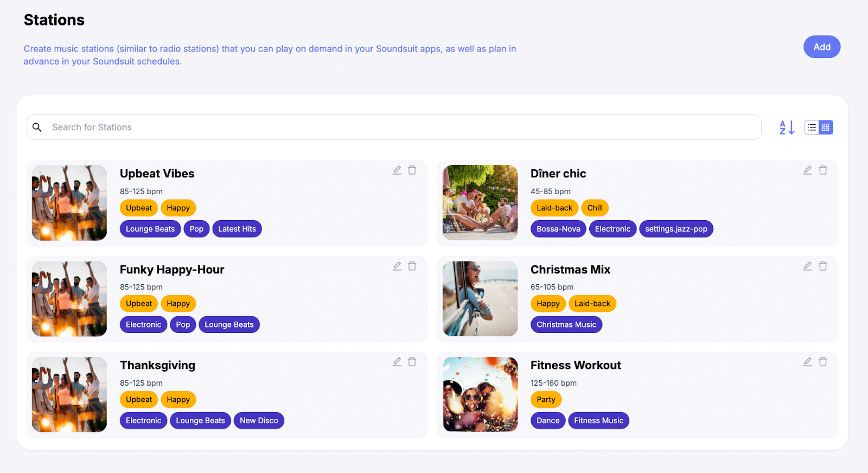
Task: Edit the Upbeat Vibes station
Action: (397, 170)
